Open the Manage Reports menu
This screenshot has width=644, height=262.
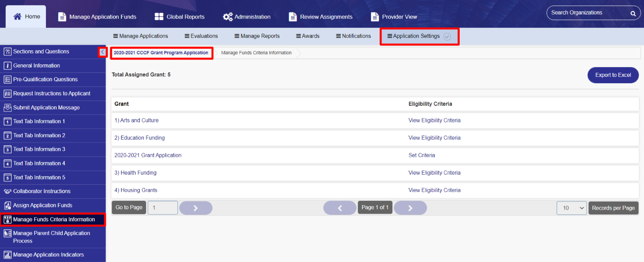[x=257, y=36]
